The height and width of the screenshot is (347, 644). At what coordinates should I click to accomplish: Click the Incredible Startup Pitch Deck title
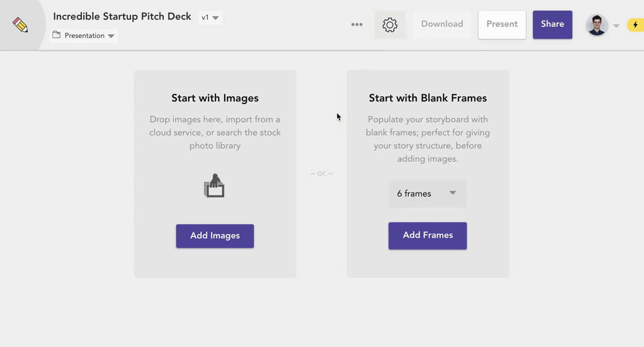point(122,16)
